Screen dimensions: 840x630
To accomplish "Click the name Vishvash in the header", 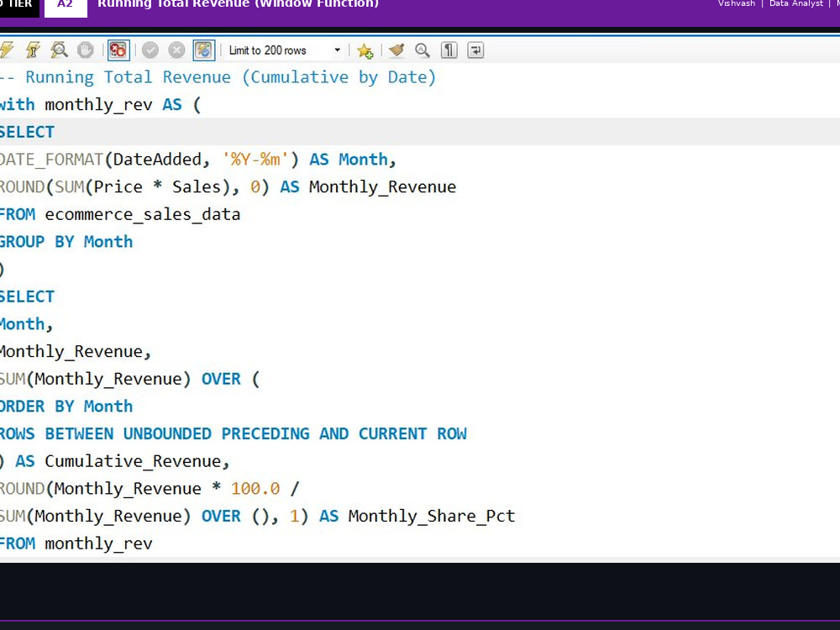I will click(737, 3).
